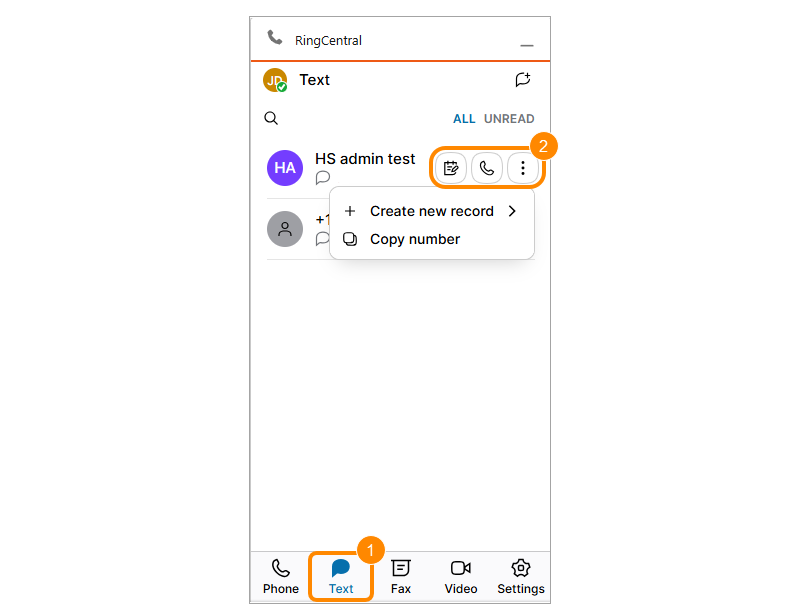Open search magnifier icon
This screenshot has width=800, height=616.
tap(271, 118)
